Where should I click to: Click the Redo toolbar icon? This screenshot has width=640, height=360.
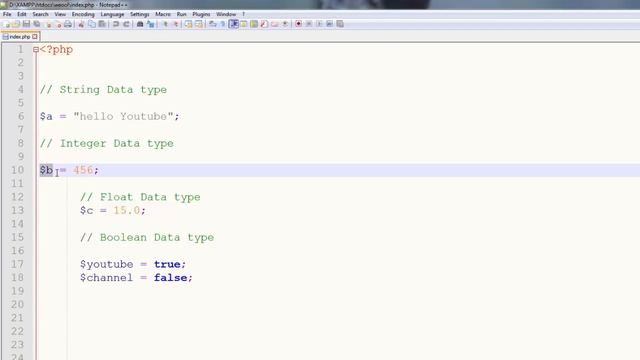pos(127,24)
